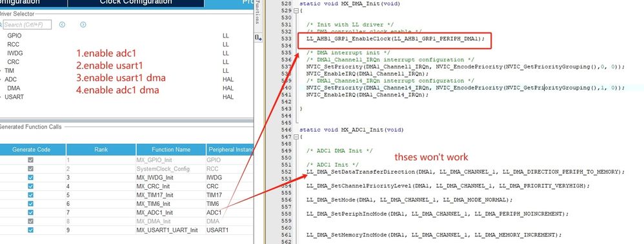Click the LL_DMA_SetChannelPriorityLevel code line
644x244 pixels.
448,186
